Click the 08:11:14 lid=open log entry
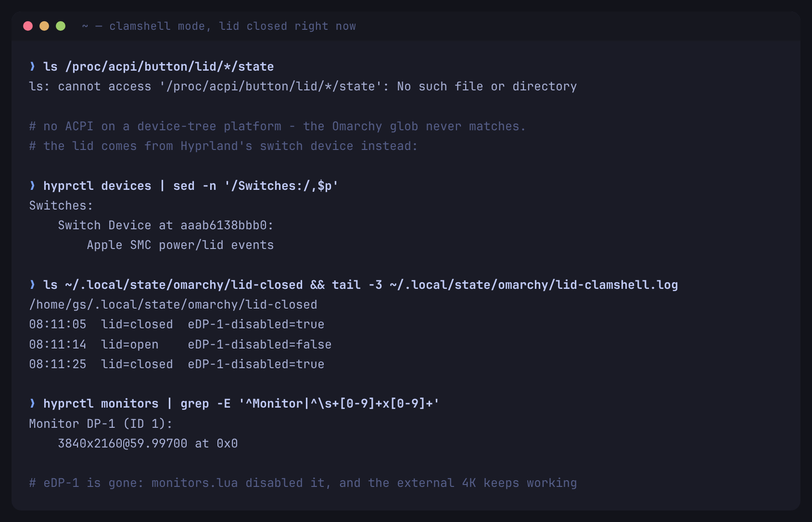812x522 pixels. click(x=180, y=345)
